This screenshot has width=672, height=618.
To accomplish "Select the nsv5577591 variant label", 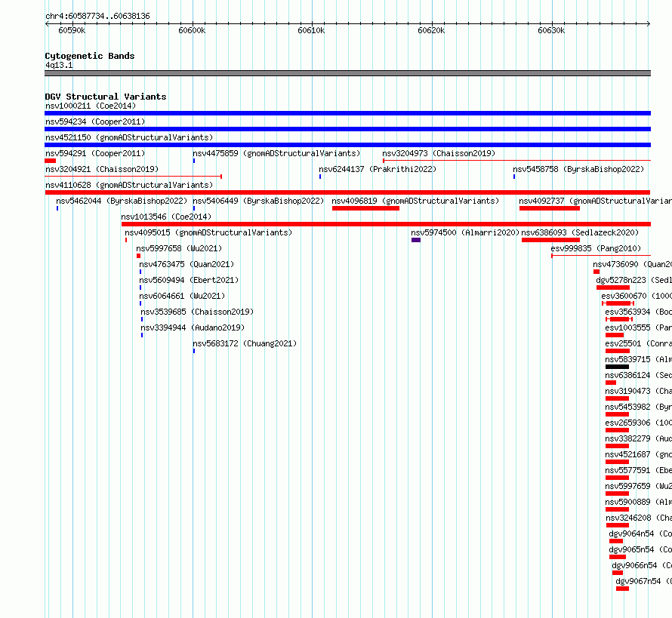I will point(638,470).
